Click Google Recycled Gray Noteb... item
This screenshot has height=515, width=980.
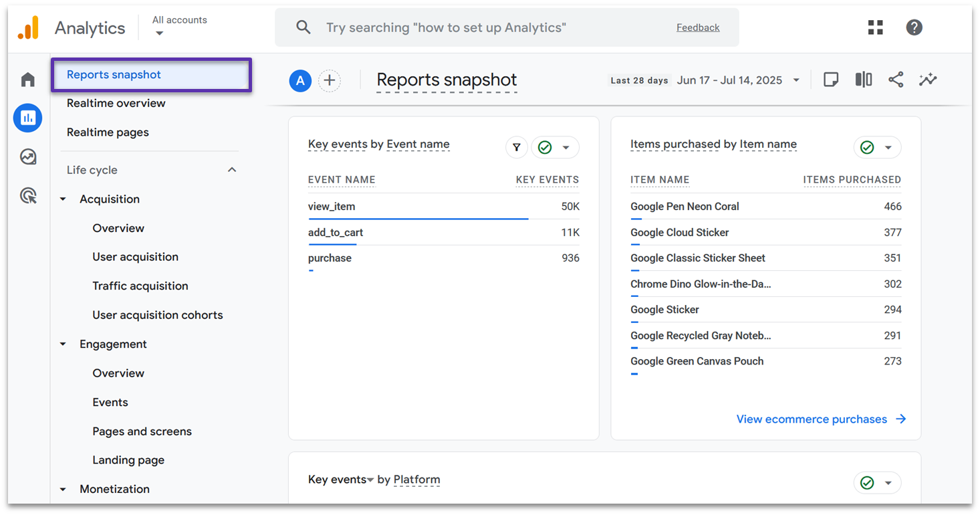coord(701,336)
